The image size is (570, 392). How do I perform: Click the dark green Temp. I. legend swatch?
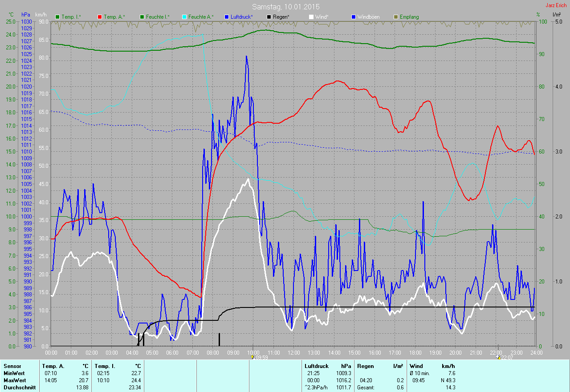click(57, 17)
